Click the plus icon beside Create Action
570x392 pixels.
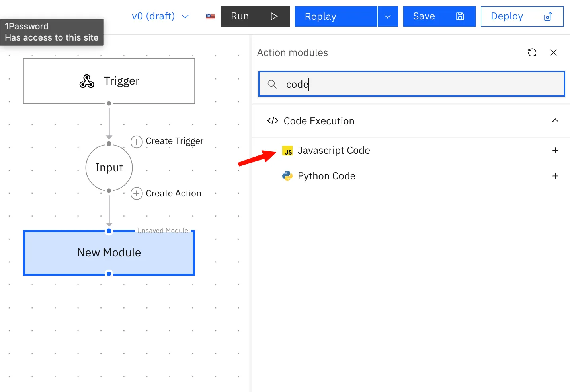tap(137, 194)
